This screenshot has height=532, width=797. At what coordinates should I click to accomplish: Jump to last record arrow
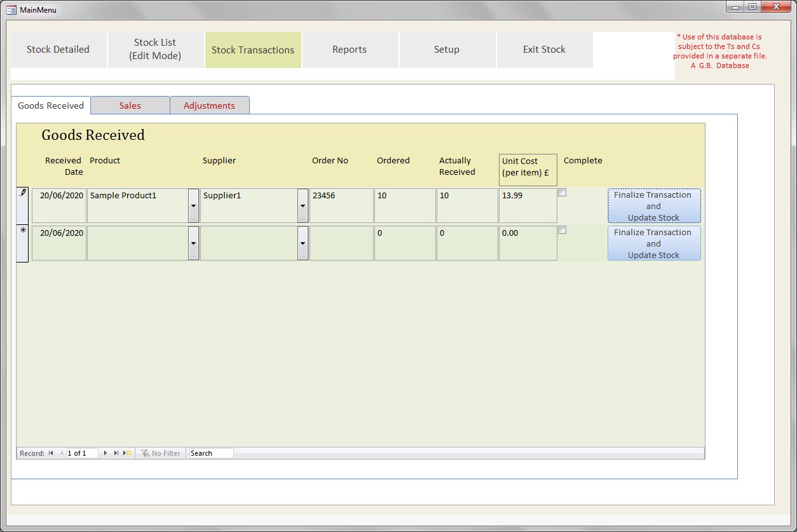point(116,453)
